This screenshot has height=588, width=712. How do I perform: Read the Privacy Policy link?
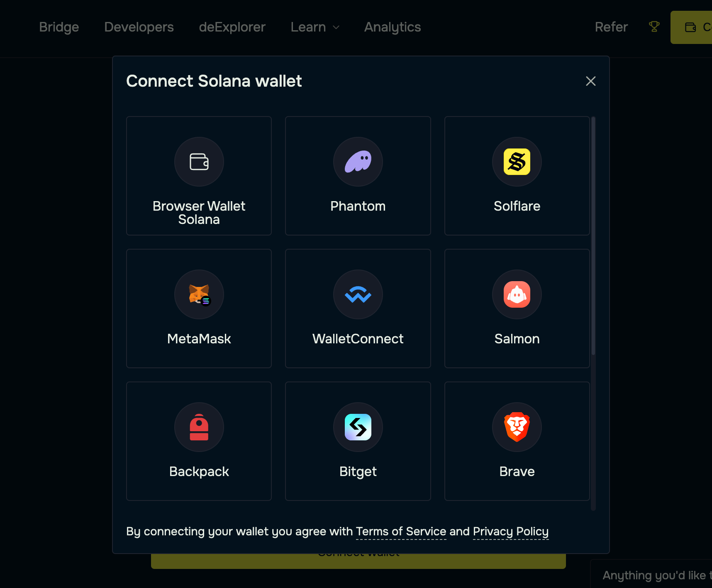[x=510, y=531]
